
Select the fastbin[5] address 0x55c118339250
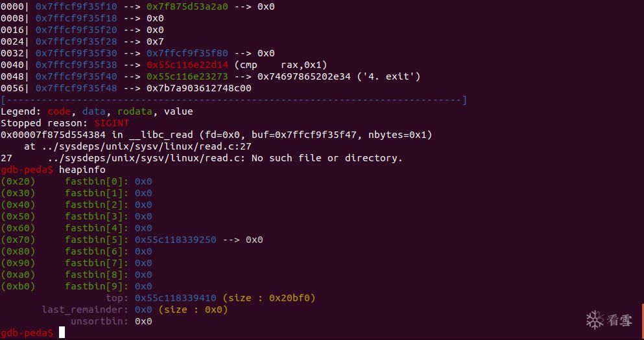[176, 240]
